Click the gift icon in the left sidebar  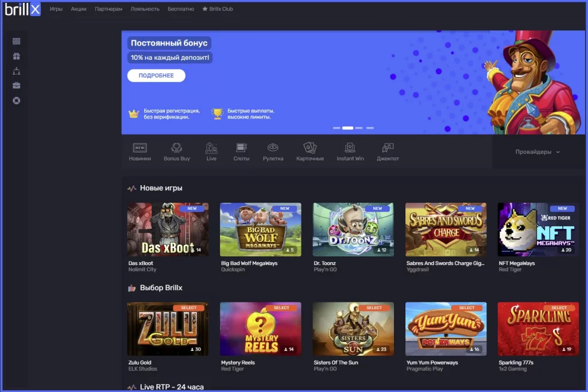coord(16,56)
